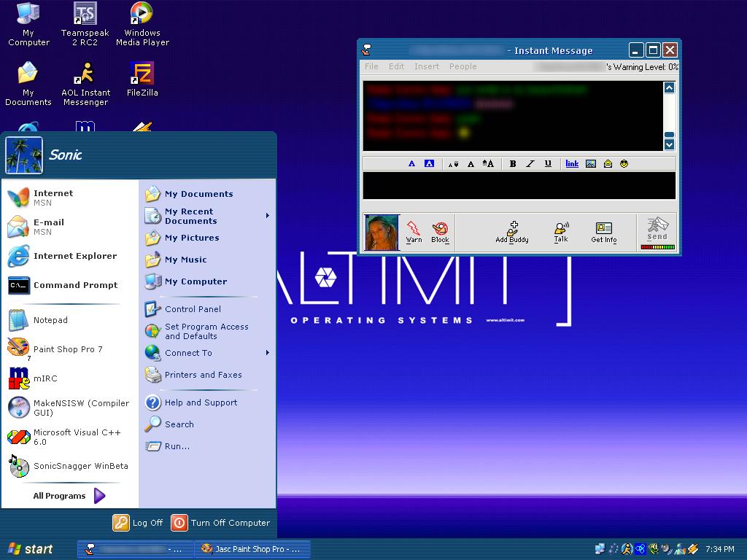Toggle underline text formatting
Image resolution: width=747 pixels, height=560 pixels.
548,164
